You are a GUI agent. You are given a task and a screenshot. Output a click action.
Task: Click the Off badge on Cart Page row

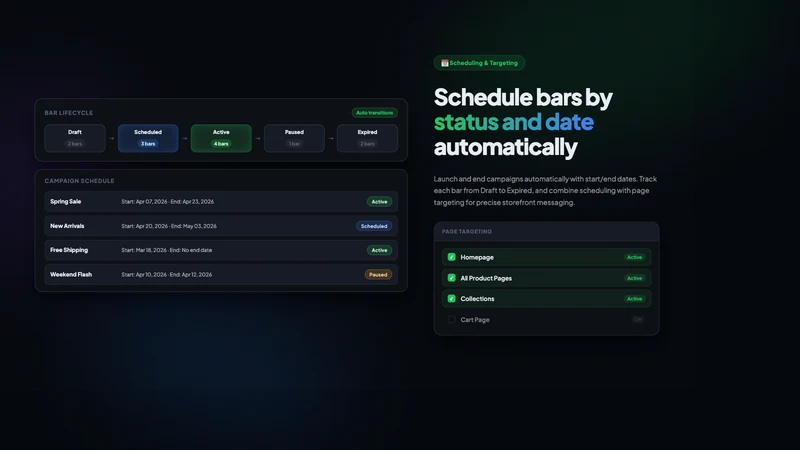[x=638, y=320]
